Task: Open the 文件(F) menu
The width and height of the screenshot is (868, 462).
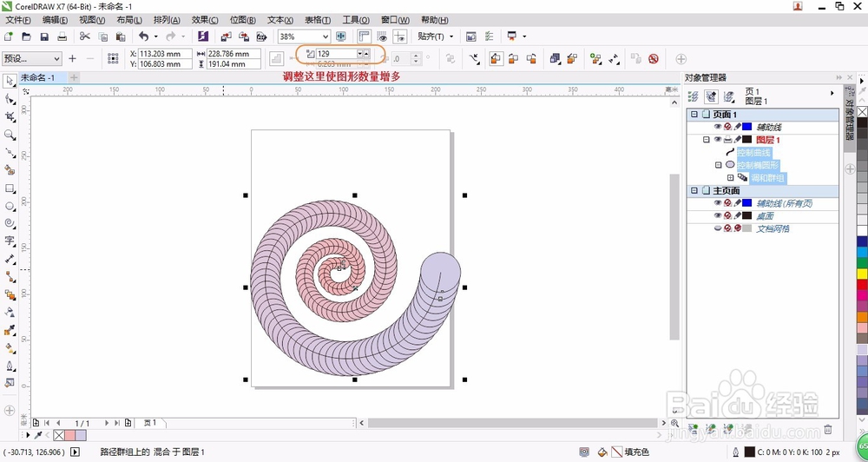Action: [x=18, y=20]
